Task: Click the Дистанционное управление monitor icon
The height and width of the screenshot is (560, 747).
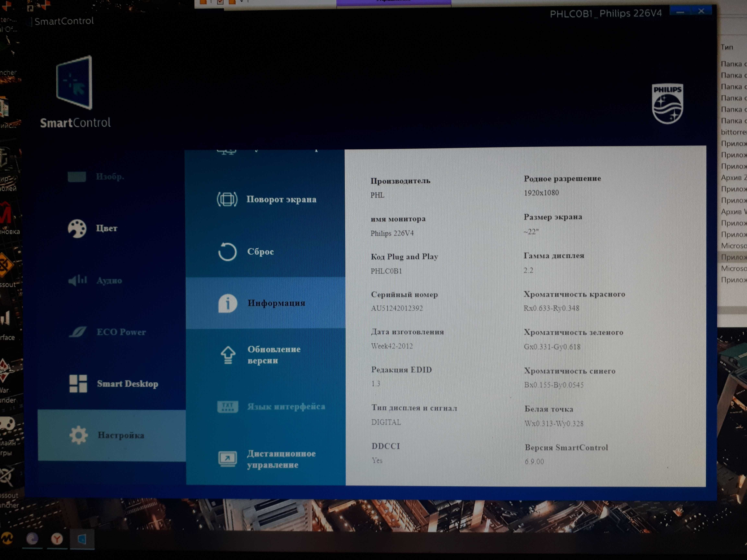Action: [x=228, y=459]
